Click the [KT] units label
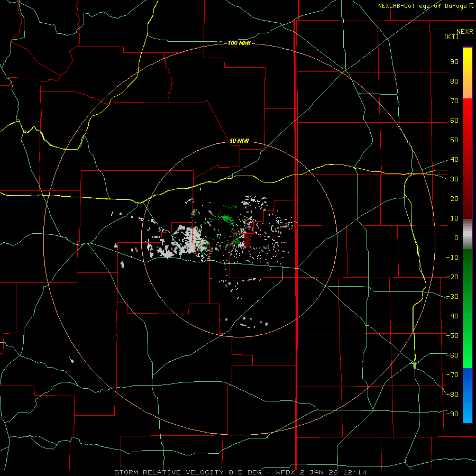This screenshot has width=476, height=476. pyautogui.click(x=451, y=36)
